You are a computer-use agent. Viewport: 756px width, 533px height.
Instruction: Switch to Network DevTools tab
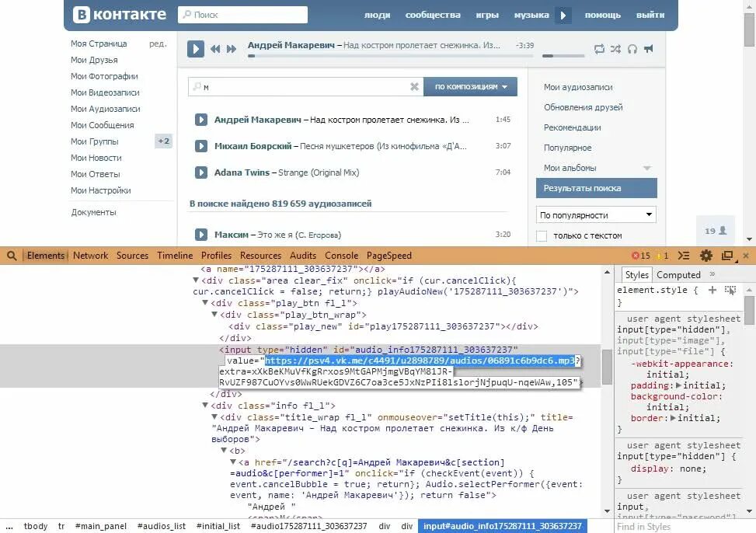tap(91, 256)
